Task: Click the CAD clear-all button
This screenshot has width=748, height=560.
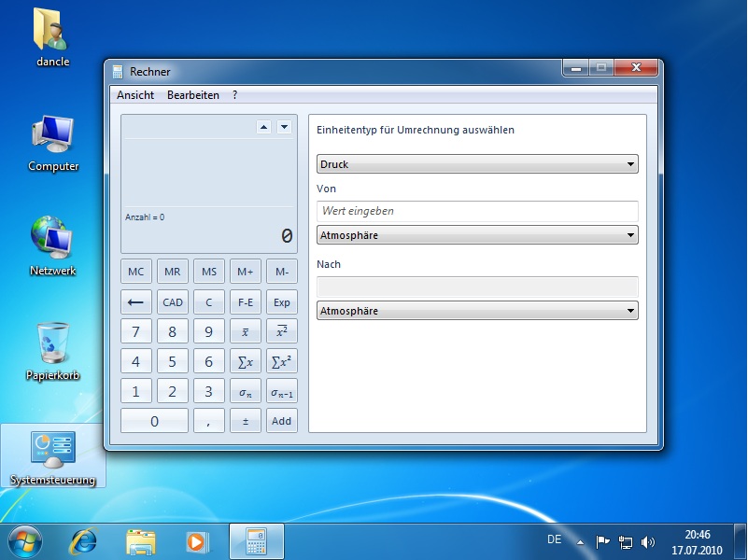Action: click(x=173, y=302)
